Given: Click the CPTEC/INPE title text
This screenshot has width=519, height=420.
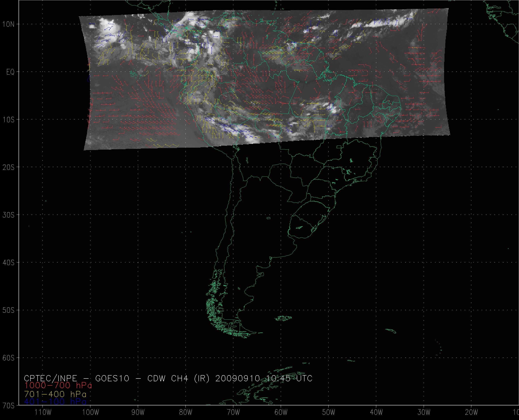Looking at the screenshot, I should pyautogui.click(x=50, y=378).
